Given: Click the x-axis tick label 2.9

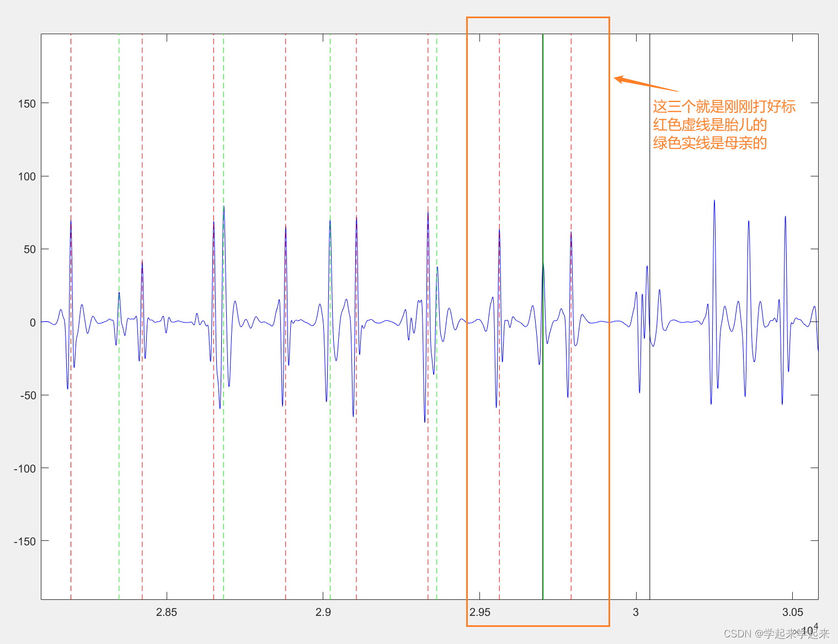Looking at the screenshot, I should tap(323, 612).
